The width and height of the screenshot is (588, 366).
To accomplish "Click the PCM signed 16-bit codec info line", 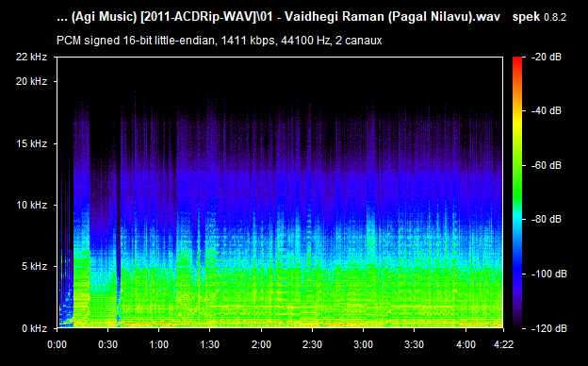I will (219, 41).
